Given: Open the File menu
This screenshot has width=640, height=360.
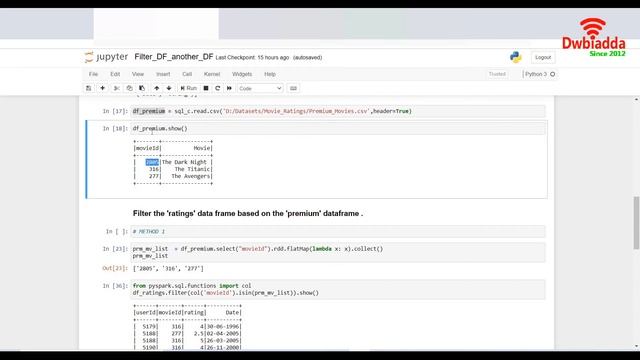Looking at the screenshot, I should coord(93,74).
